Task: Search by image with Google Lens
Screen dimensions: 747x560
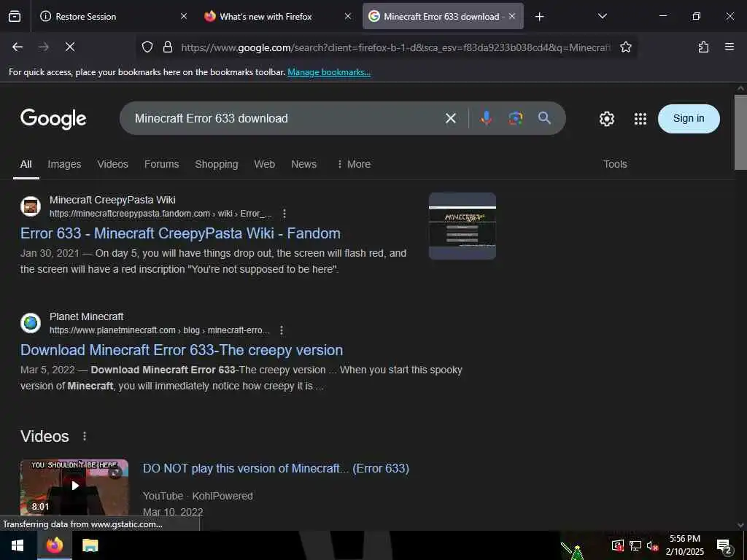Action: coord(516,118)
